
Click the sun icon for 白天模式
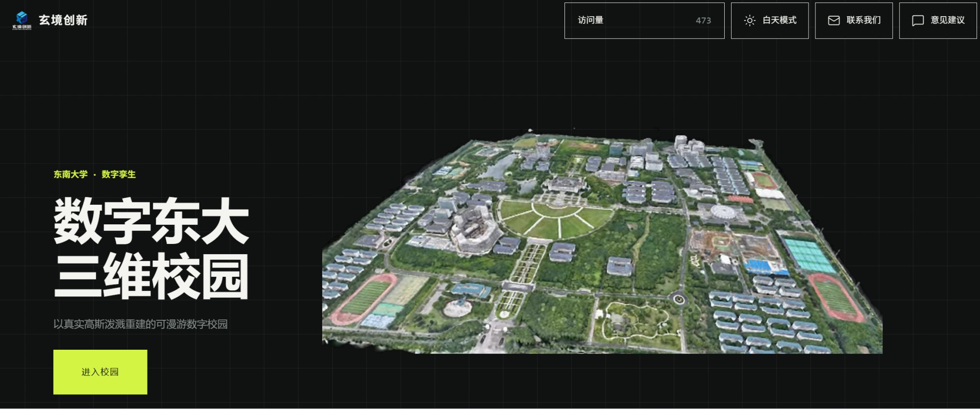tap(749, 21)
